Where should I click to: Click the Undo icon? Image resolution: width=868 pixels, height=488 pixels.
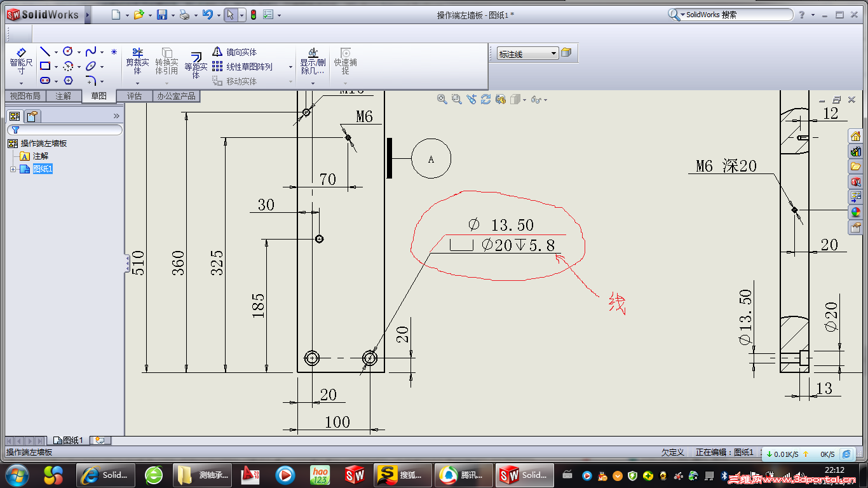207,15
